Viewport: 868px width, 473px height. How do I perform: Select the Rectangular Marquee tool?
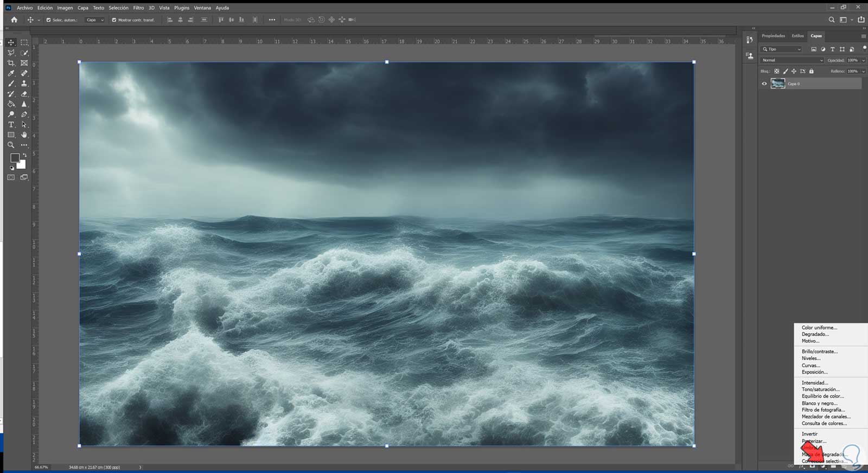(24, 42)
